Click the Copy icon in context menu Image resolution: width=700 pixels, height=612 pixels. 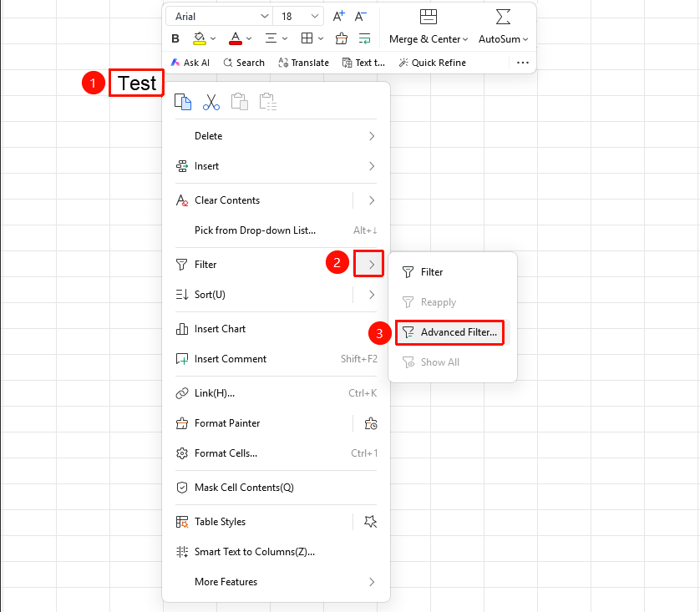[x=183, y=102]
